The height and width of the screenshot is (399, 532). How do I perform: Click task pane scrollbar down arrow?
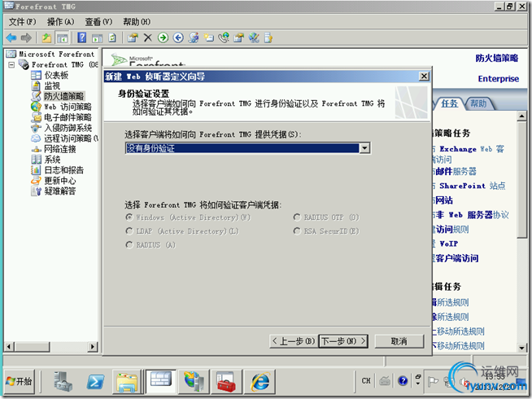pyautogui.click(x=521, y=348)
